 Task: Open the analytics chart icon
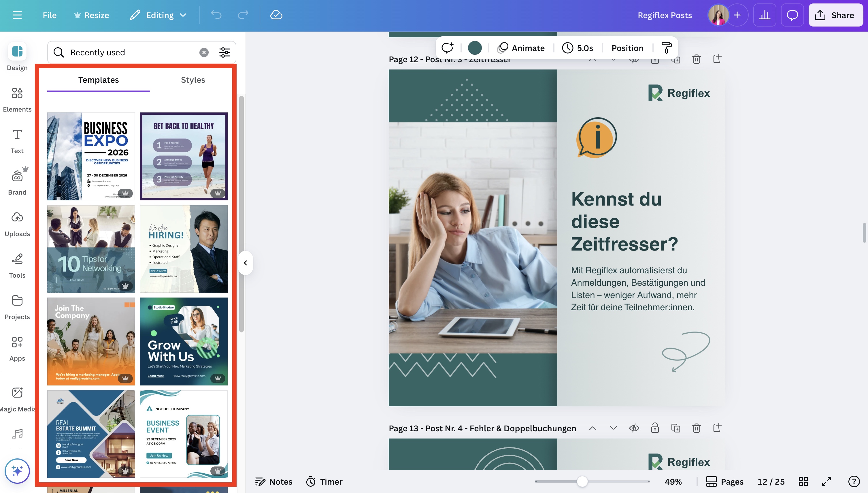(x=765, y=15)
